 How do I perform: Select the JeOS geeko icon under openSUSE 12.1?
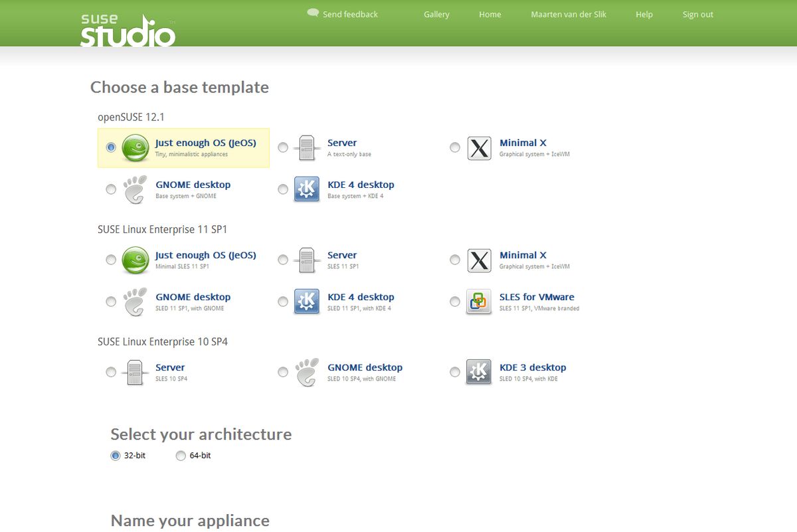coord(135,147)
